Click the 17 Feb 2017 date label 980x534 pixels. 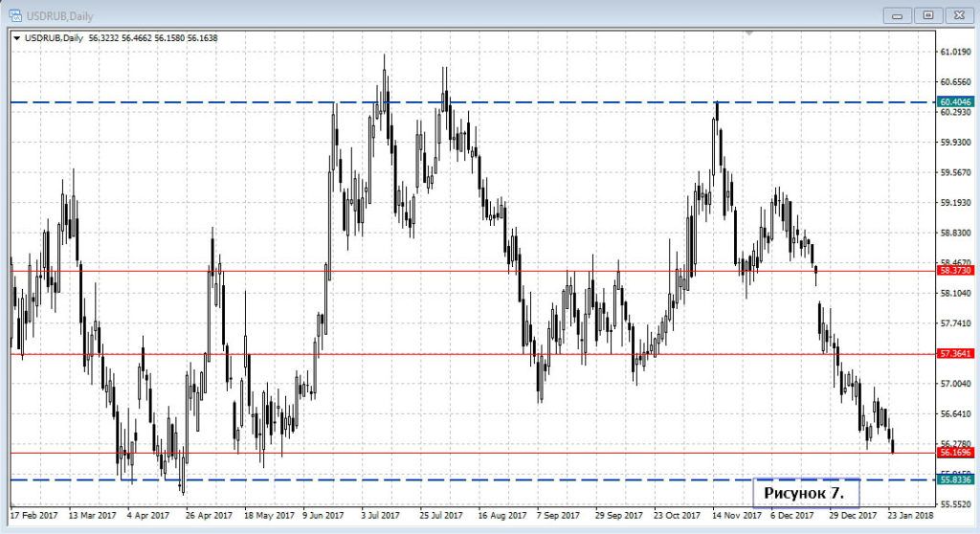coord(33,516)
